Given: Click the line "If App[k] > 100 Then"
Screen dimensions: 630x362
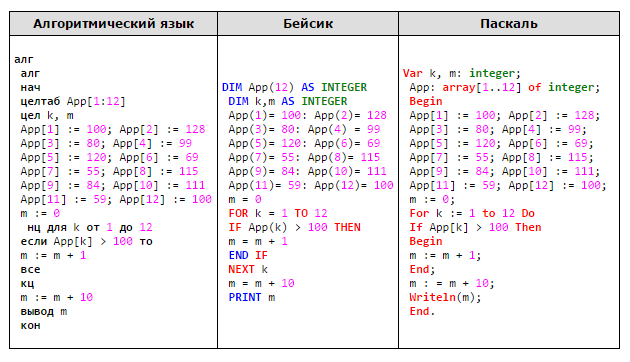Looking at the screenshot, I should (x=475, y=227).
